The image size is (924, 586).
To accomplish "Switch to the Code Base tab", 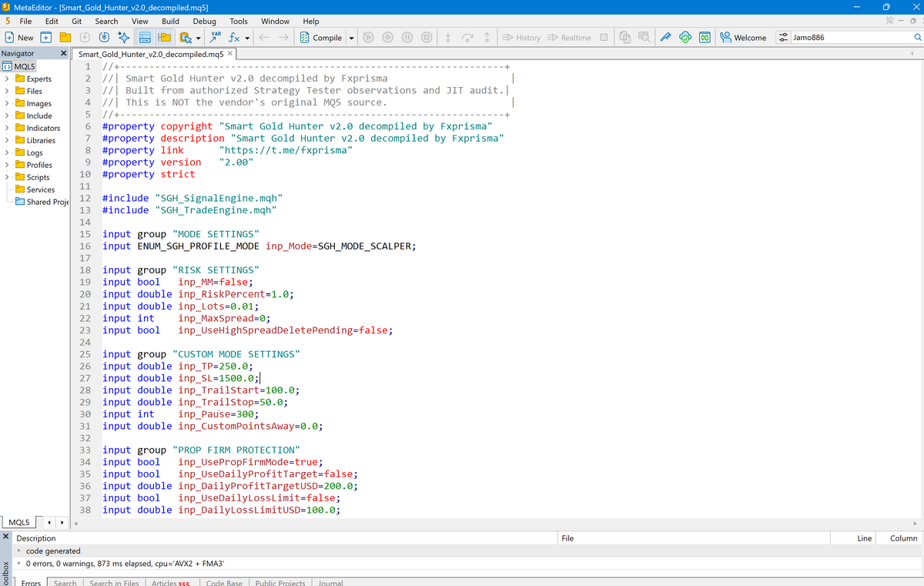I will [224, 582].
